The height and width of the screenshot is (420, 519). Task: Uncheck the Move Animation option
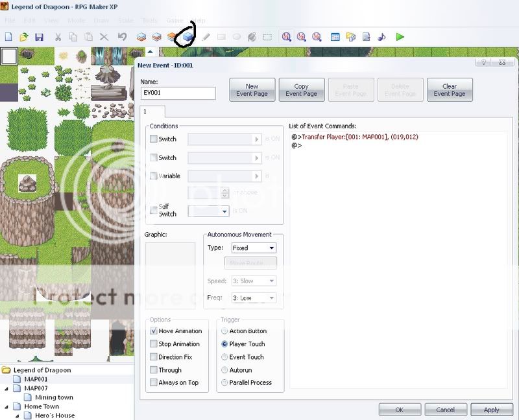pyautogui.click(x=154, y=331)
